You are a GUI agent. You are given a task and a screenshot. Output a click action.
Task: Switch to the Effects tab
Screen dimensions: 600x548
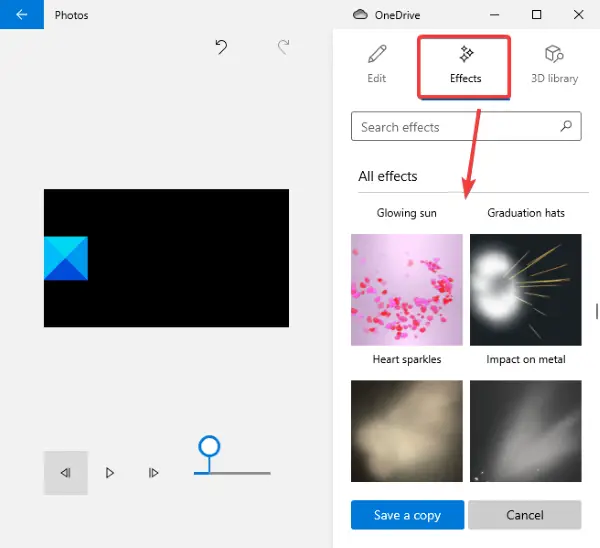[x=465, y=67]
